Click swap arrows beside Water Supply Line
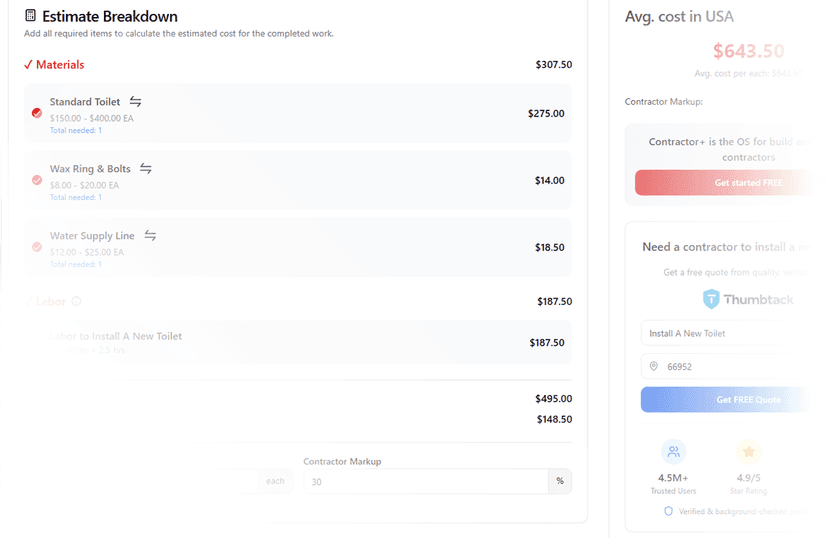Image resolution: width=828 pixels, height=538 pixels. pyautogui.click(x=150, y=236)
